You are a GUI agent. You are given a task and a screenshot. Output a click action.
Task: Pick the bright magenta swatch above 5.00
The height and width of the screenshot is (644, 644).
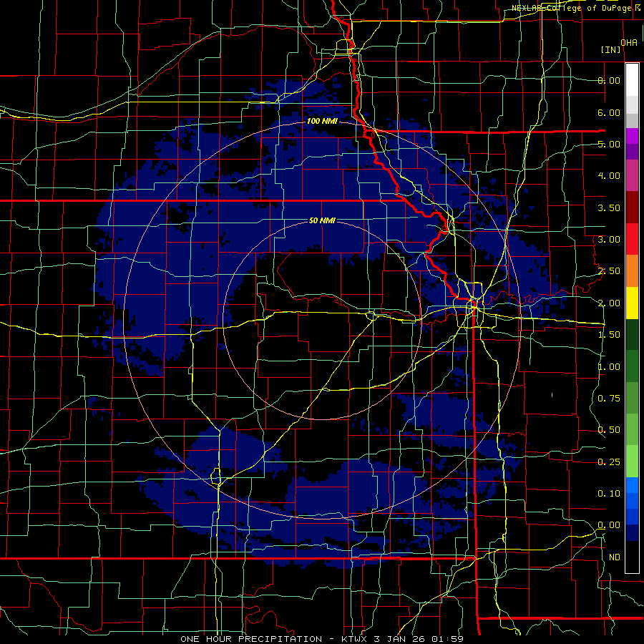point(632,136)
